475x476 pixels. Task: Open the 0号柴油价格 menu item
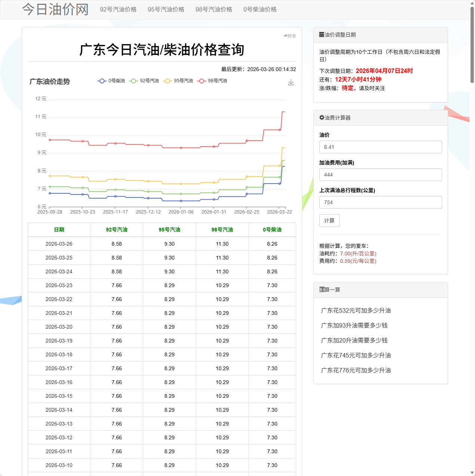click(260, 9)
